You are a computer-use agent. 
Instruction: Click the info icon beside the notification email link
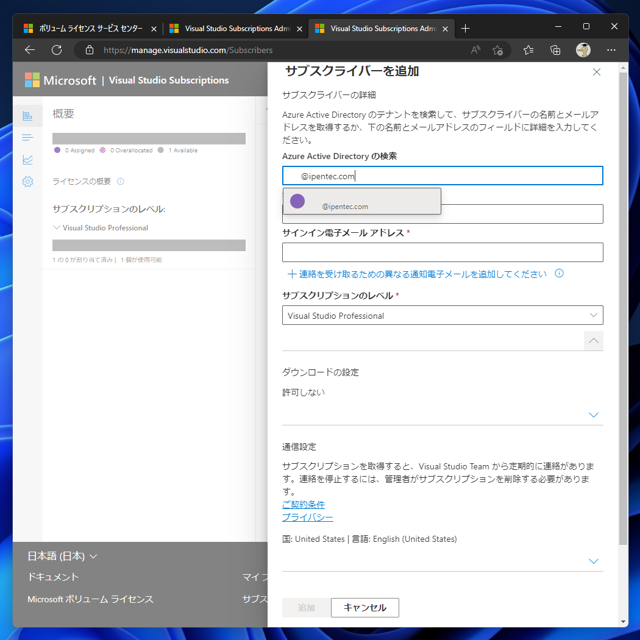559,273
